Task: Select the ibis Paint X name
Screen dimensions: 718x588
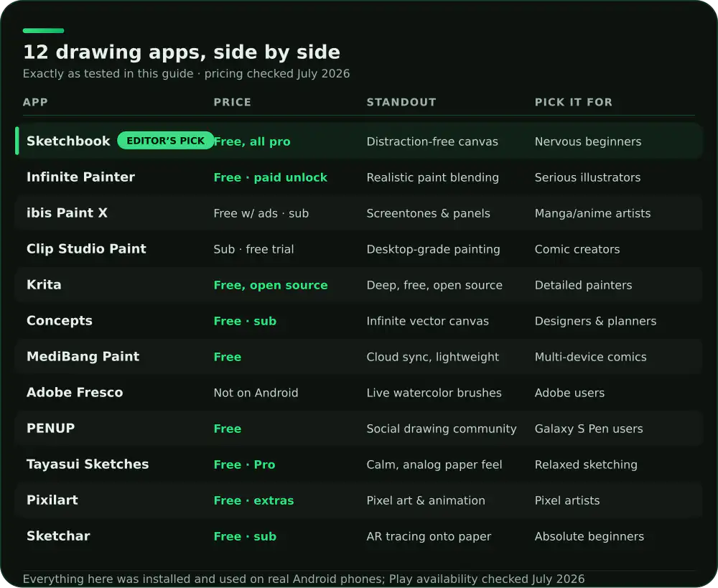Action: pyautogui.click(x=67, y=213)
